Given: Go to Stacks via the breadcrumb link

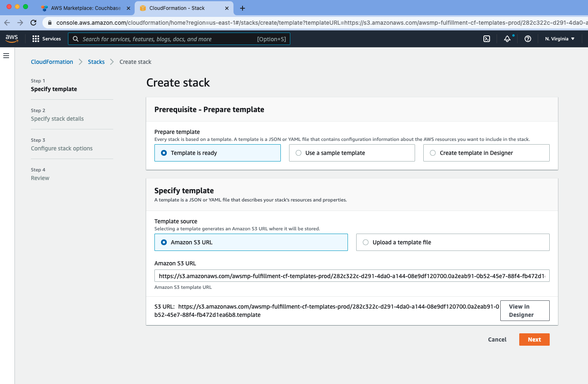Looking at the screenshot, I should 96,62.
